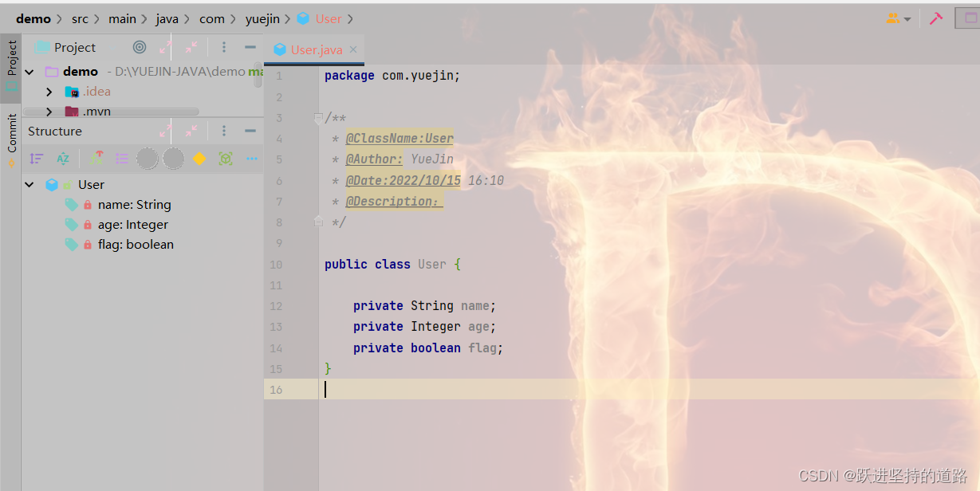Click the run configuration box at top right
980x491 pixels.
tap(967, 18)
